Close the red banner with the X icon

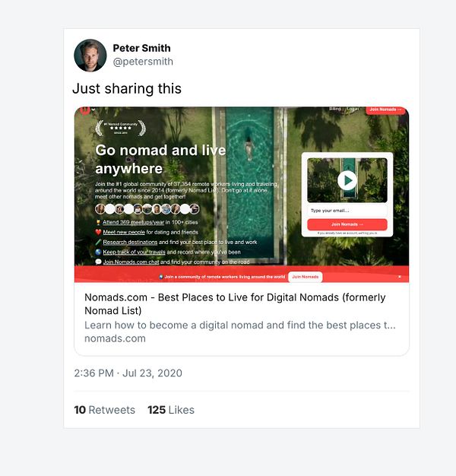pos(400,277)
